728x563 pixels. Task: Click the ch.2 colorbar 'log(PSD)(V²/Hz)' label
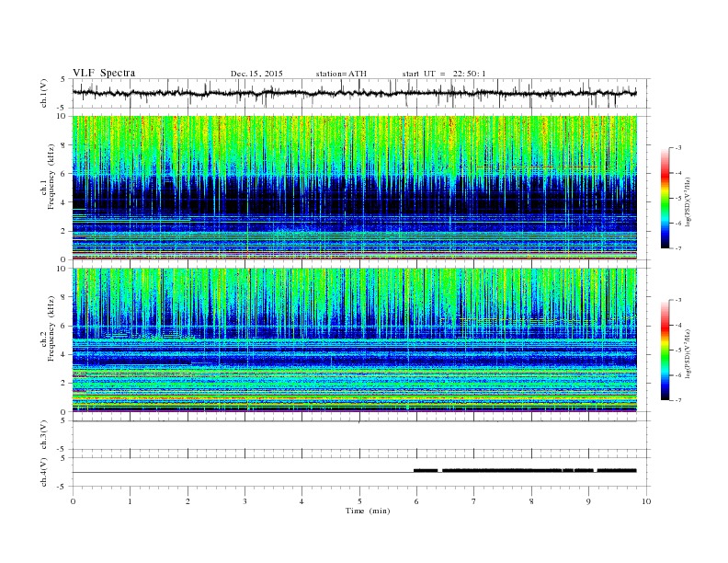pos(688,353)
